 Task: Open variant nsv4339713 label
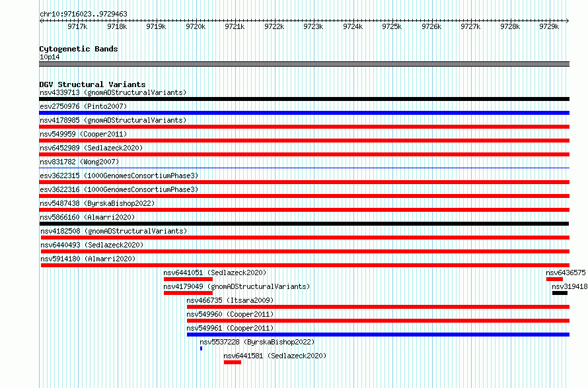(x=113, y=92)
